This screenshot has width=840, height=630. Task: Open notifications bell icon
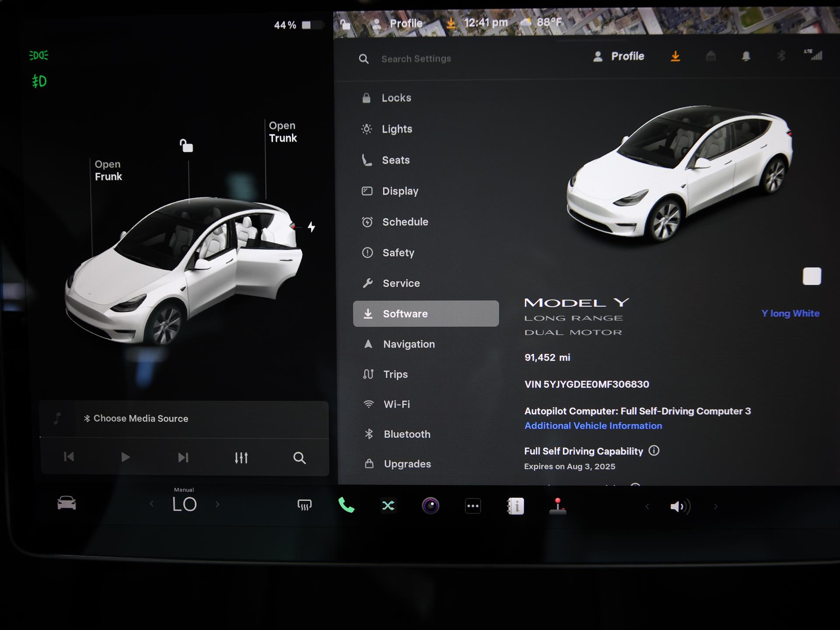tap(746, 56)
